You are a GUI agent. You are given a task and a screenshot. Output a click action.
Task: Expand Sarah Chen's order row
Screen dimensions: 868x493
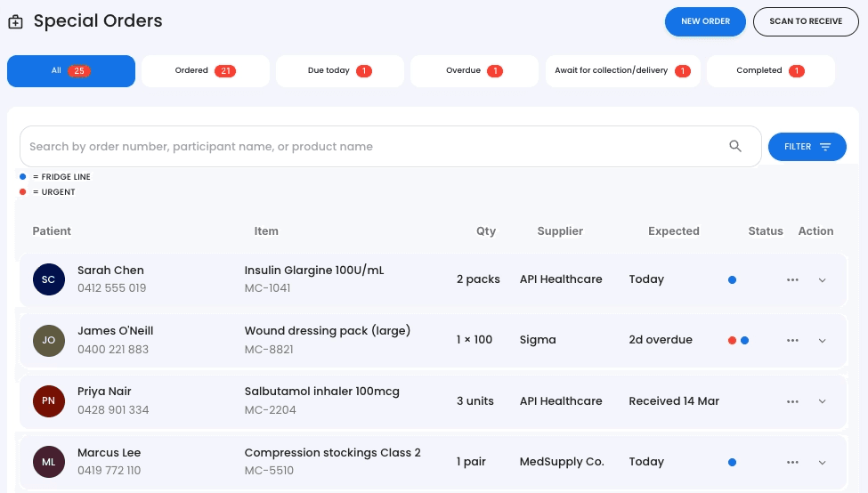tap(823, 279)
